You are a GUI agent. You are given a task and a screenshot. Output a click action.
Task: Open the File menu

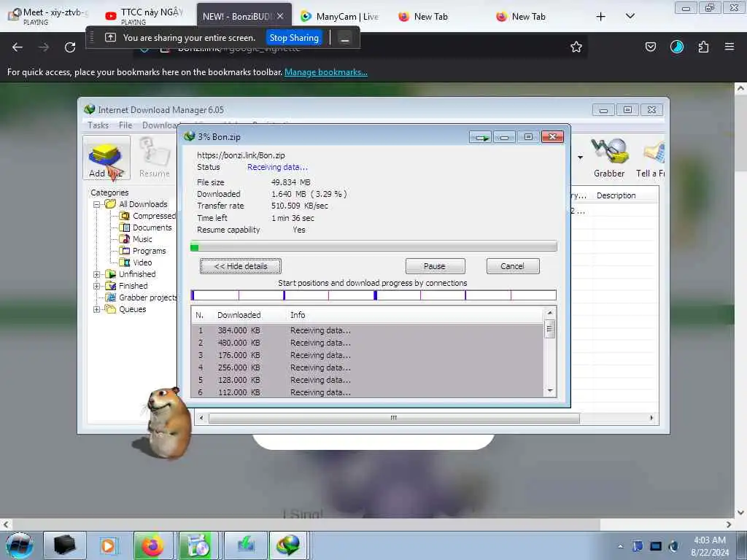pyautogui.click(x=125, y=125)
